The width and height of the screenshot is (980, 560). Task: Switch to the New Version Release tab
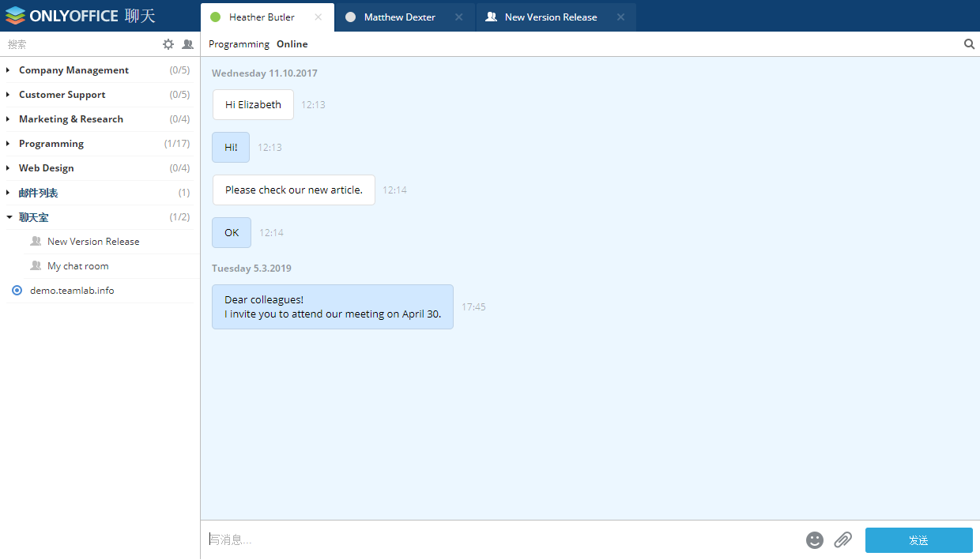coord(550,17)
